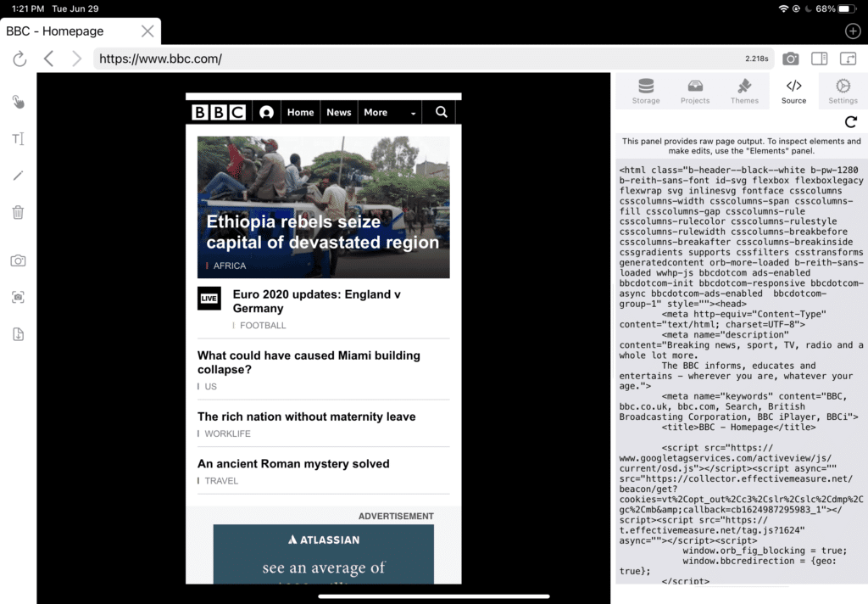
Task: Open the responsive device resize icon
Action: [848, 59]
